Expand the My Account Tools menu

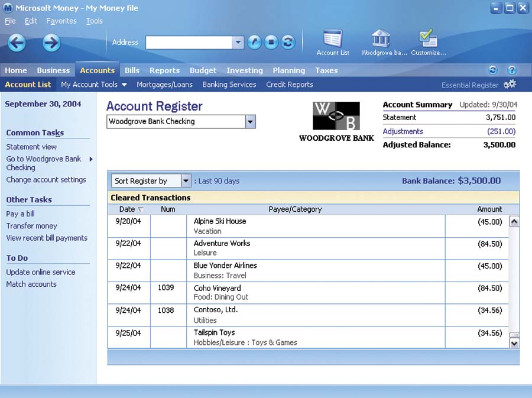pos(93,85)
